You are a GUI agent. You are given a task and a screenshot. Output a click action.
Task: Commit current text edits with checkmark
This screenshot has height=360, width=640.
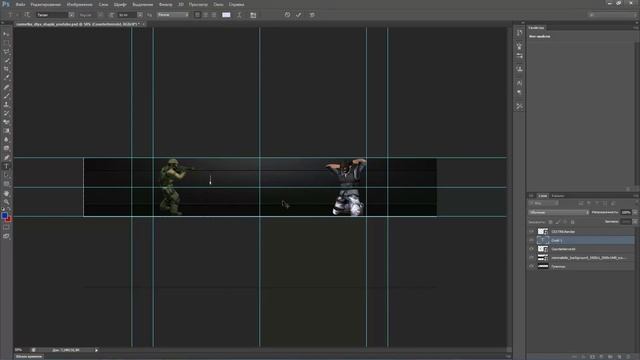click(x=299, y=15)
